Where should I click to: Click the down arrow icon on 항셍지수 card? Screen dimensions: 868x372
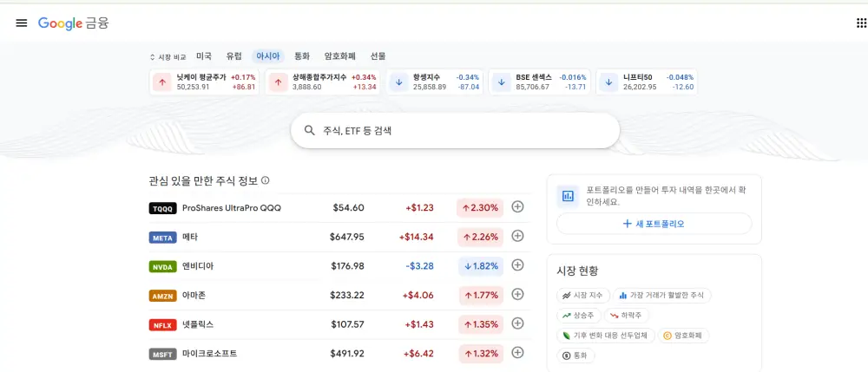coord(398,82)
